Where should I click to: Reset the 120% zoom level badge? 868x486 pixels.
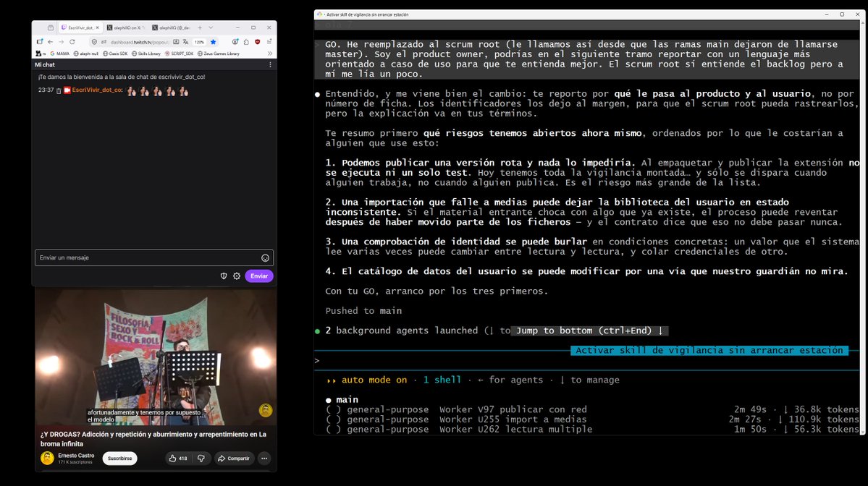click(x=199, y=42)
